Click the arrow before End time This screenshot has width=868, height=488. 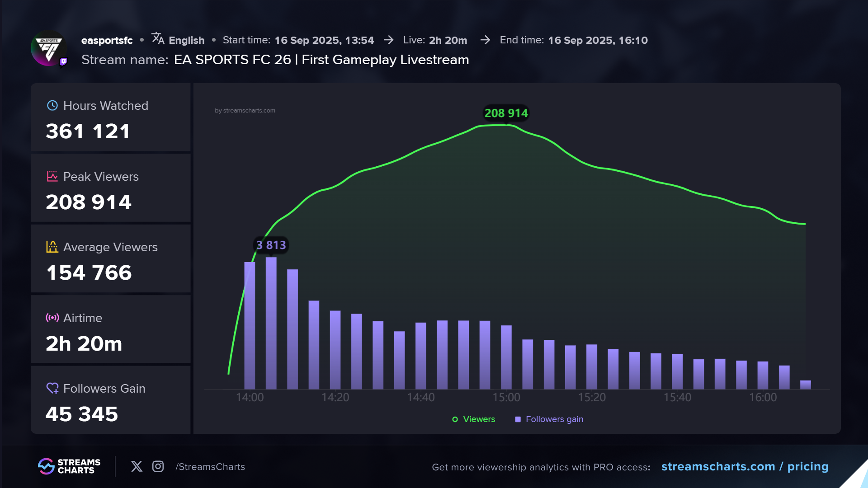(x=485, y=40)
